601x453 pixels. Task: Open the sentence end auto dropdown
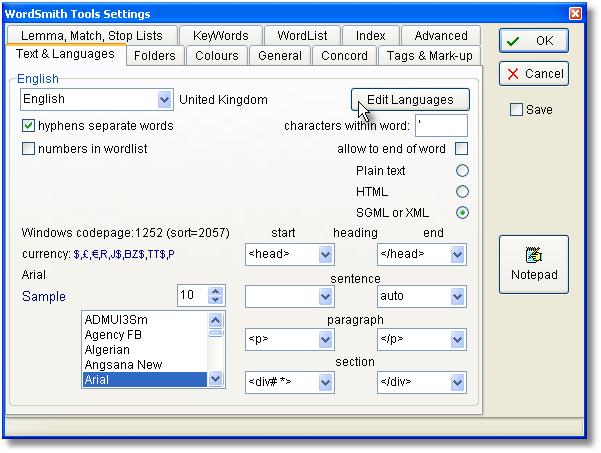(x=457, y=296)
